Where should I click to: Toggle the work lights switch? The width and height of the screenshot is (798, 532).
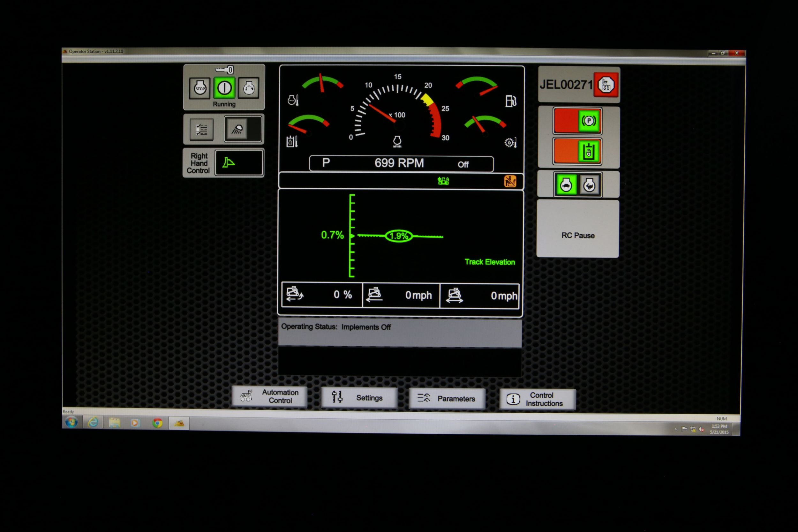pos(243,129)
